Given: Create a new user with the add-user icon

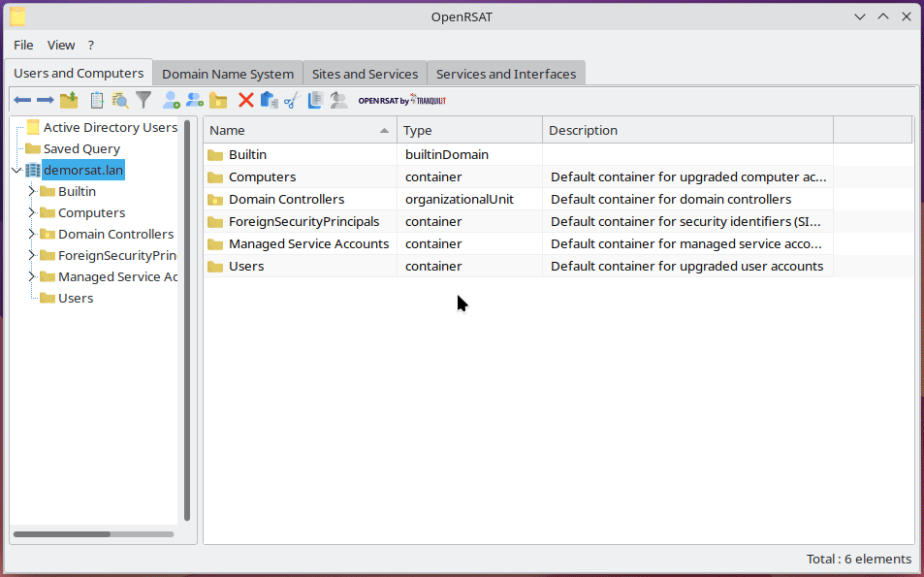Looking at the screenshot, I should click(170, 99).
